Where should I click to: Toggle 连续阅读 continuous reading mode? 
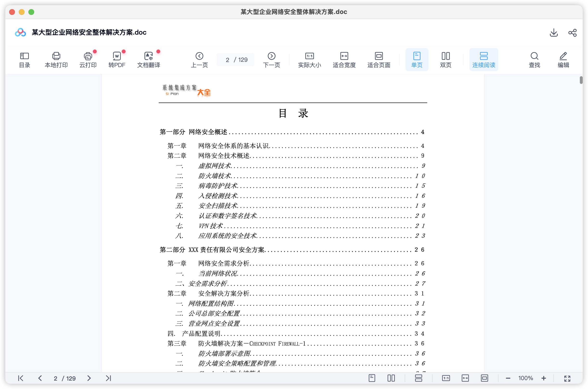[483, 60]
